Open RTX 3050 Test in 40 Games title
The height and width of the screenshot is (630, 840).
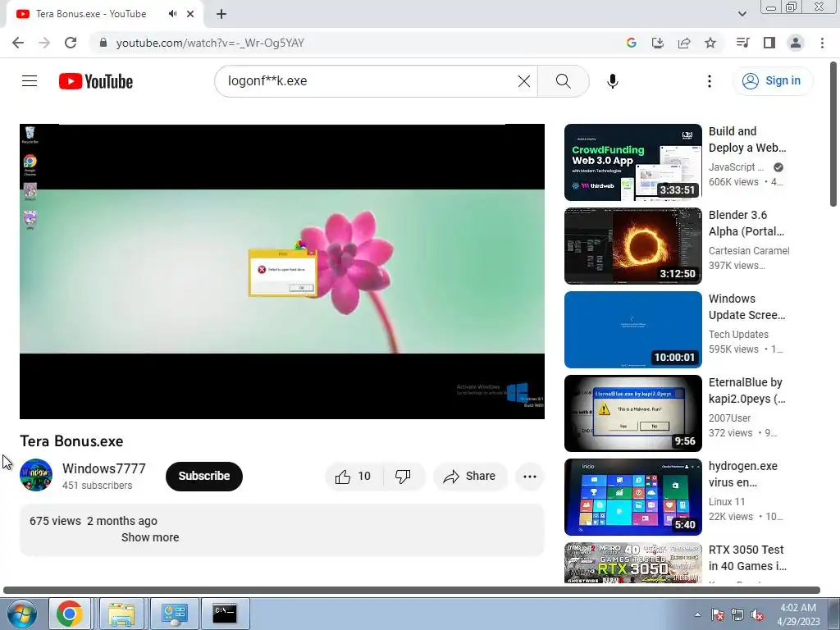(747, 558)
